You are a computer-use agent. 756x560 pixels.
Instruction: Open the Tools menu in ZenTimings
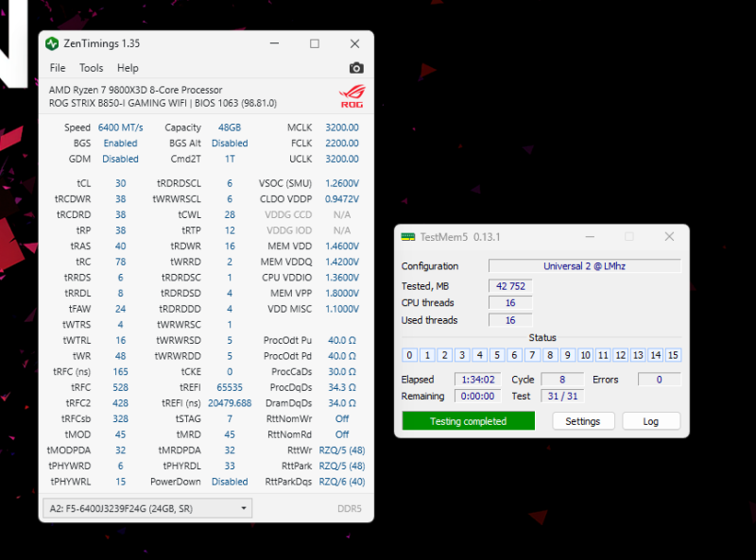tap(91, 68)
